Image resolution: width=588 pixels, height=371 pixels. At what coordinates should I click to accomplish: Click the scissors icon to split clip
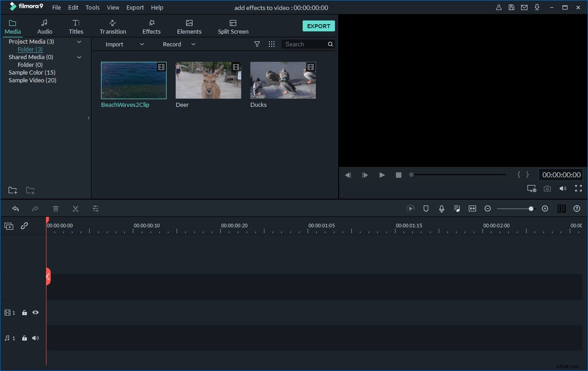[x=76, y=208]
